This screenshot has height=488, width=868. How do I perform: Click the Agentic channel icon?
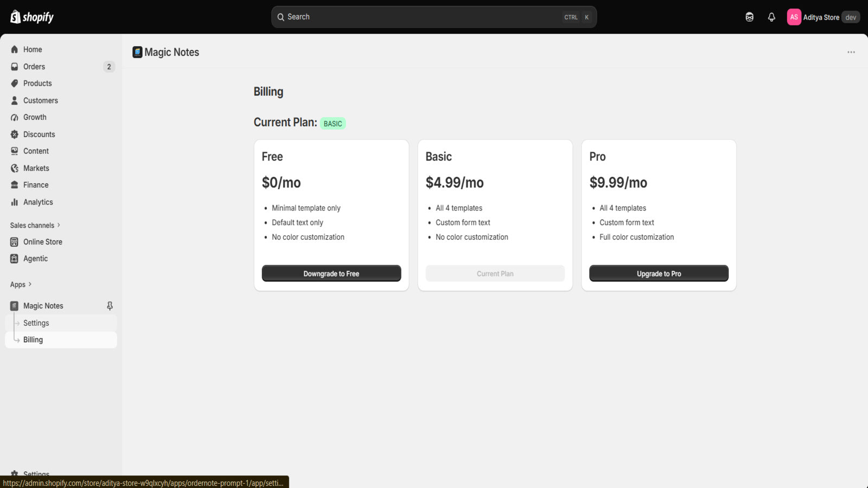[x=15, y=259]
